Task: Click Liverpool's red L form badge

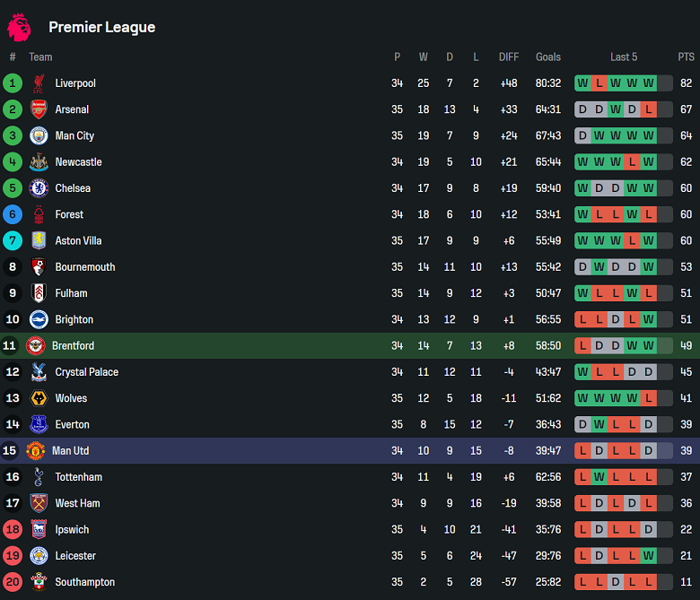Action: (599, 83)
